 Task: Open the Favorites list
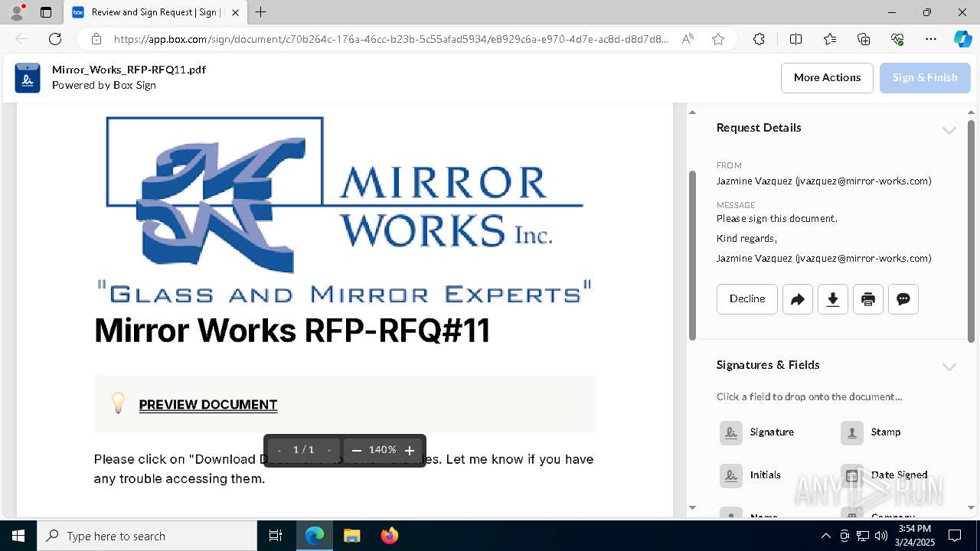830,39
